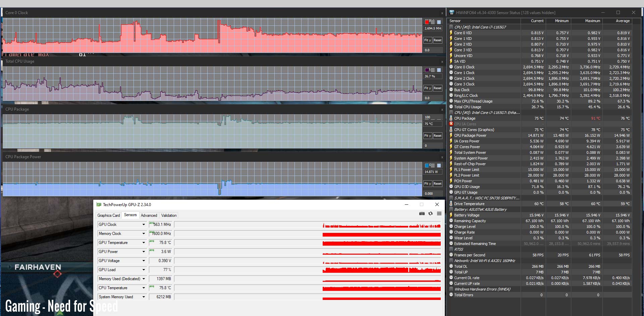Click the red X icon beside CPU IA Cores
This screenshot has height=316, width=644.
[x=451, y=124]
